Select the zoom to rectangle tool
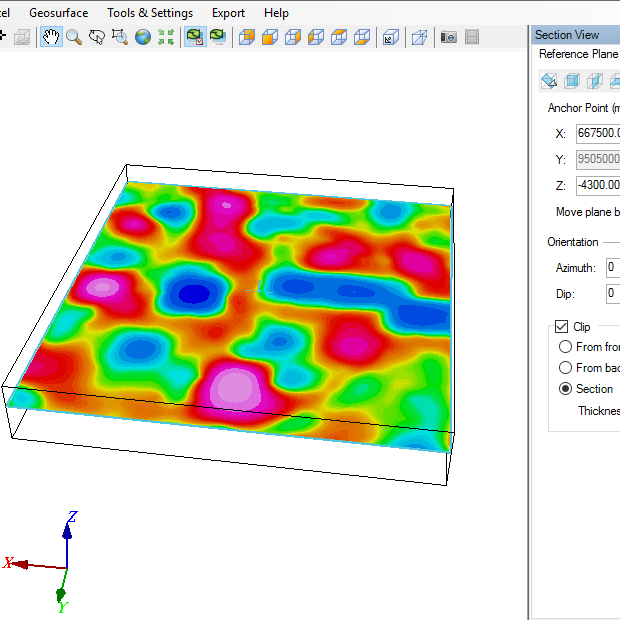This screenshot has height=620, width=620. pos(120,37)
